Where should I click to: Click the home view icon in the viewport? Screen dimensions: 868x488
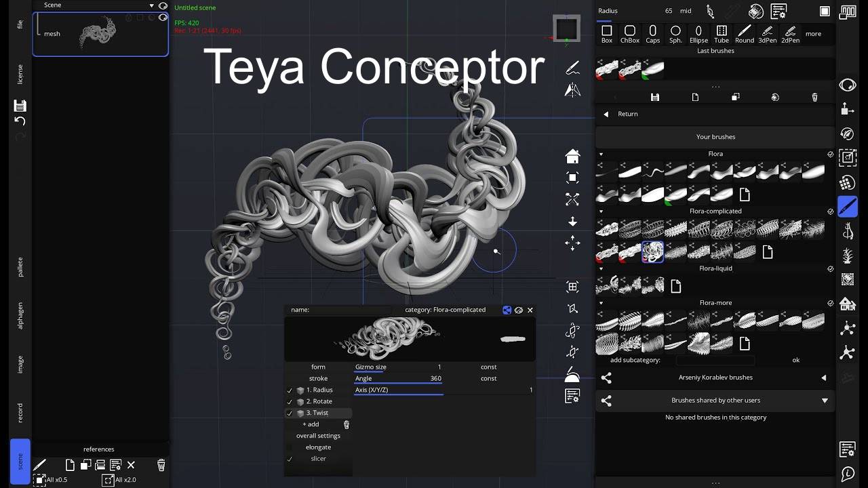click(572, 156)
